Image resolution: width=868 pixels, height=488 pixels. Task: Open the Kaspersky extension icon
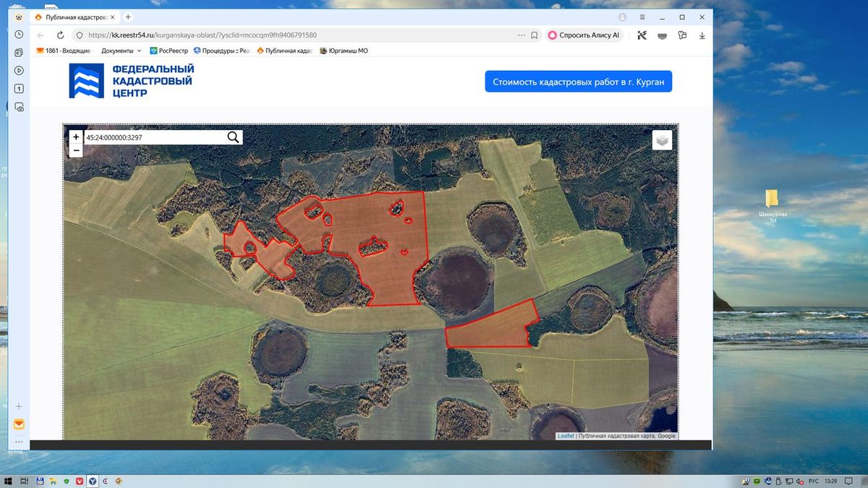pos(642,35)
